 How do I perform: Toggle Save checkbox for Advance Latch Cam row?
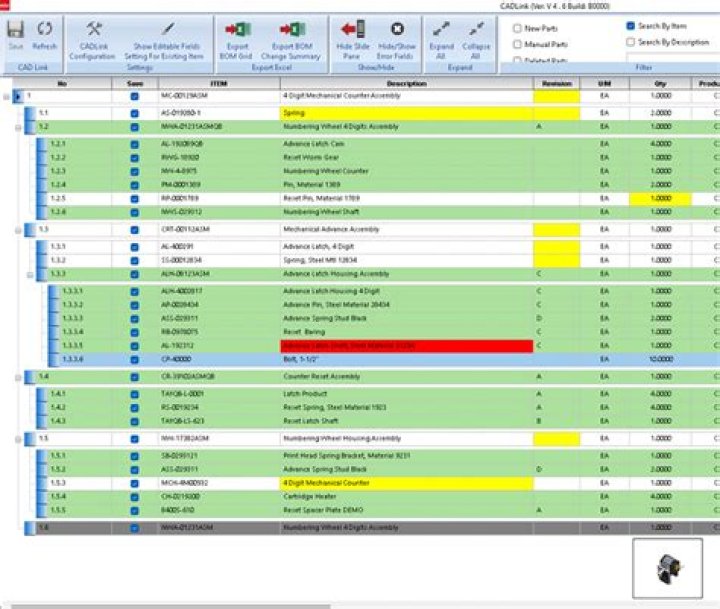135,144
